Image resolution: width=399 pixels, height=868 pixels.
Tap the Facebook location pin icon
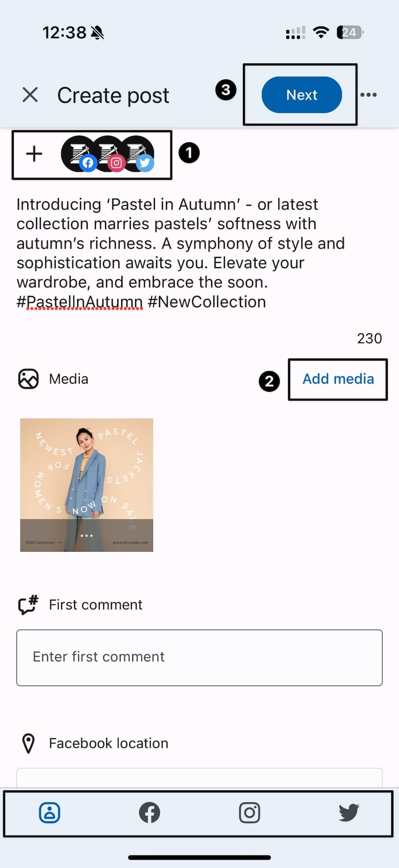pyautogui.click(x=28, y=743)
